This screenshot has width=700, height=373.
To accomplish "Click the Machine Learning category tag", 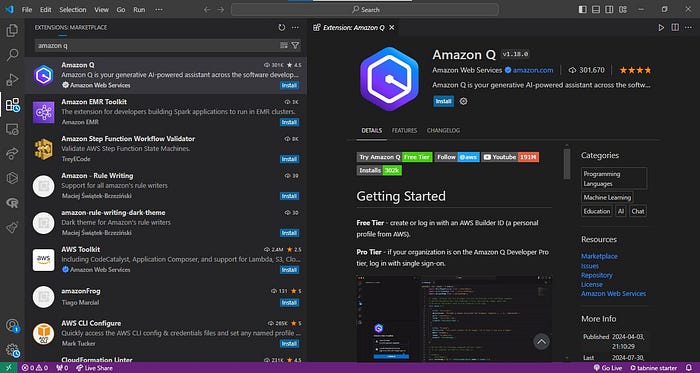I will click(x=607, y=197).
